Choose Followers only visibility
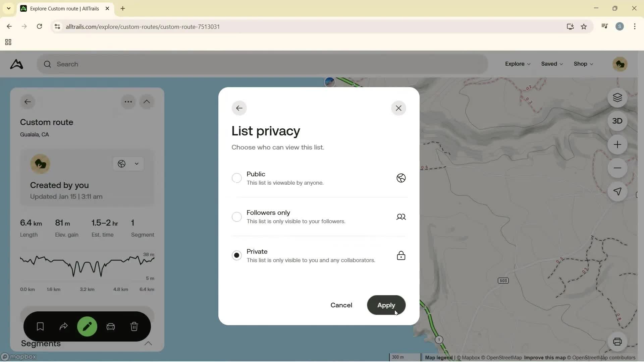This screenshot has height=362, width=644. 237,217
